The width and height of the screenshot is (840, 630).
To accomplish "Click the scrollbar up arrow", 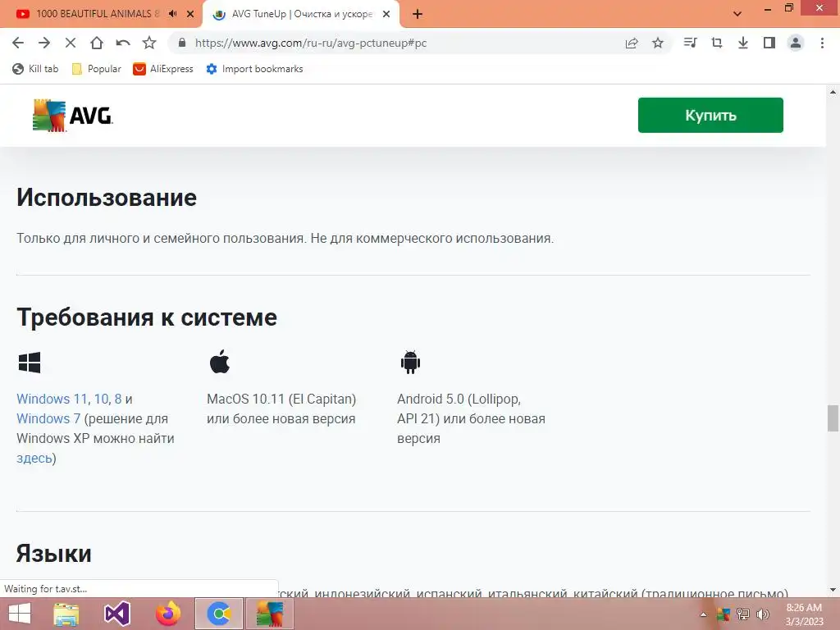I will 833,92.
